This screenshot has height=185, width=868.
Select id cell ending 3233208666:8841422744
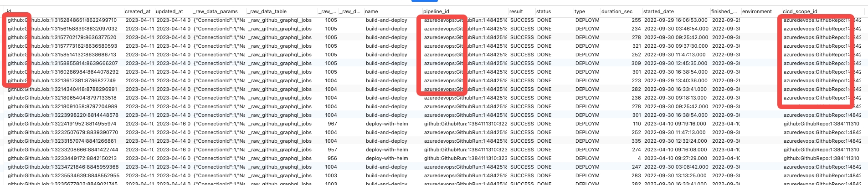63,150
